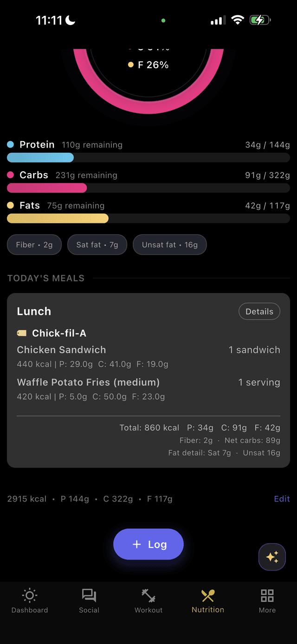Expand the Lunch Details panel
Viewport: 297px width, 644px height.
pyautogui.click(x=259, y=311)
